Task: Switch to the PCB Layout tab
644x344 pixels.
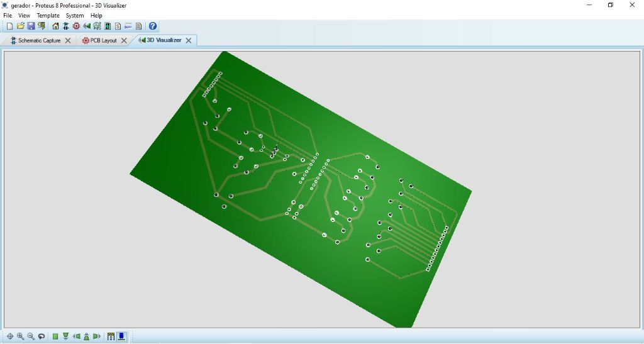Action: click(99, 40)
